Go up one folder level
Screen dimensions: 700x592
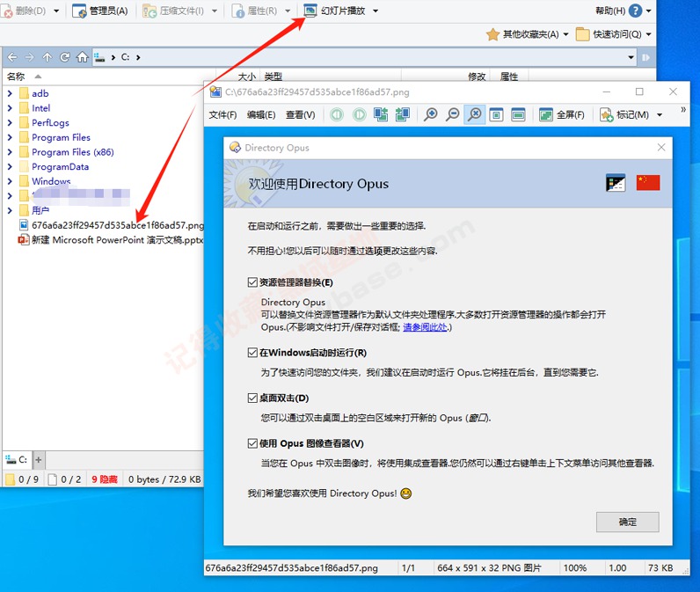(47, 57)
